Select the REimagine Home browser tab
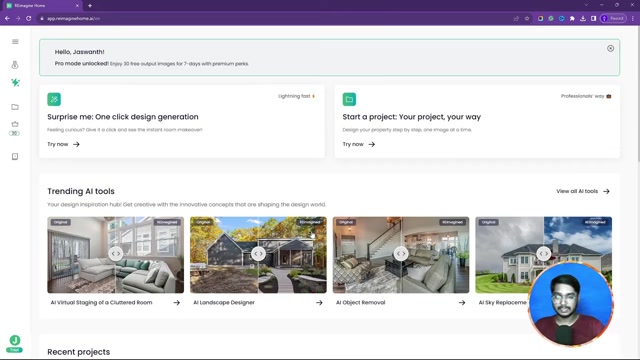Image resolution: width=640 pixels, height=360 pixels. [41, 6]
